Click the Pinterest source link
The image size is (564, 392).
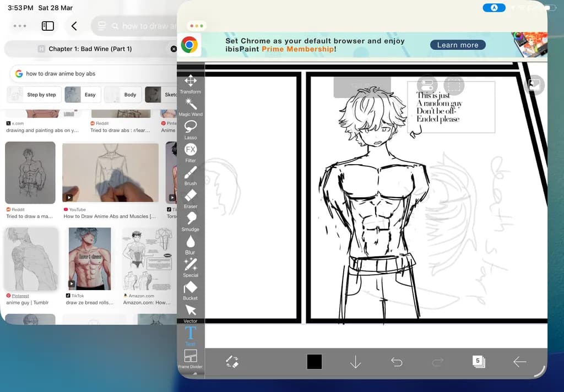click(20, 296)
